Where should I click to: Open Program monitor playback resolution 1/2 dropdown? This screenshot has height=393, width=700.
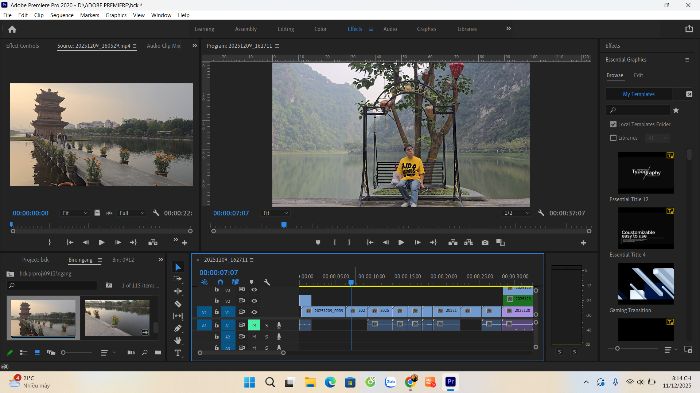[x=517, y=213]
